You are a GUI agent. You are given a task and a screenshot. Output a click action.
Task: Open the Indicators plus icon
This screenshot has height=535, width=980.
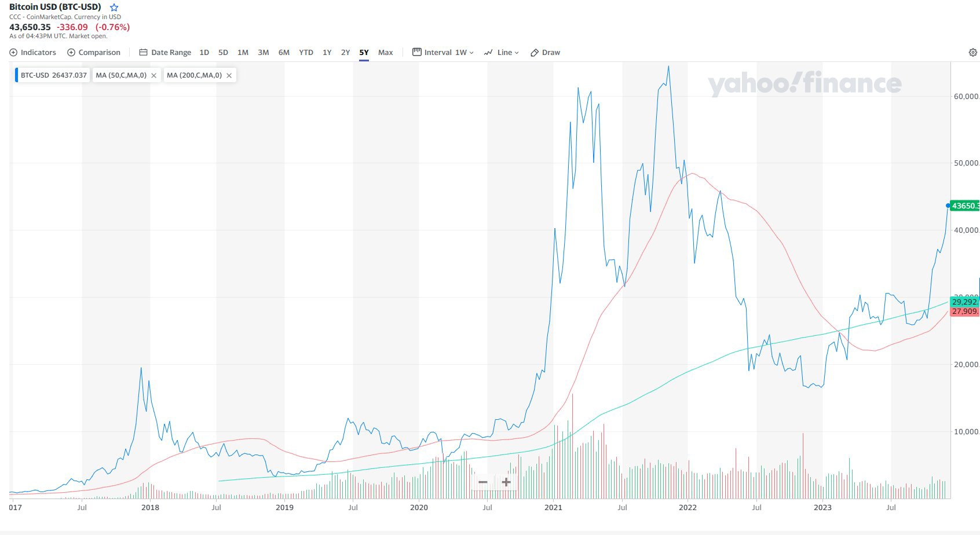14,53
